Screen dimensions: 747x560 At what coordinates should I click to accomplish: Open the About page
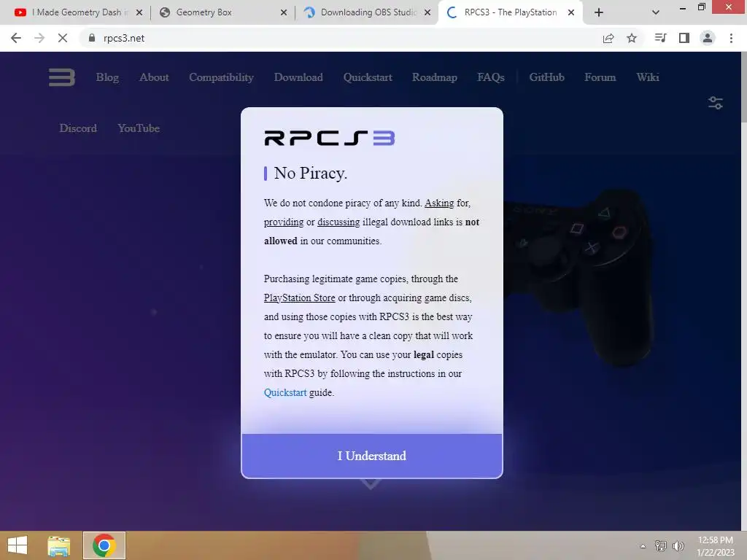(x=154, y=77)
